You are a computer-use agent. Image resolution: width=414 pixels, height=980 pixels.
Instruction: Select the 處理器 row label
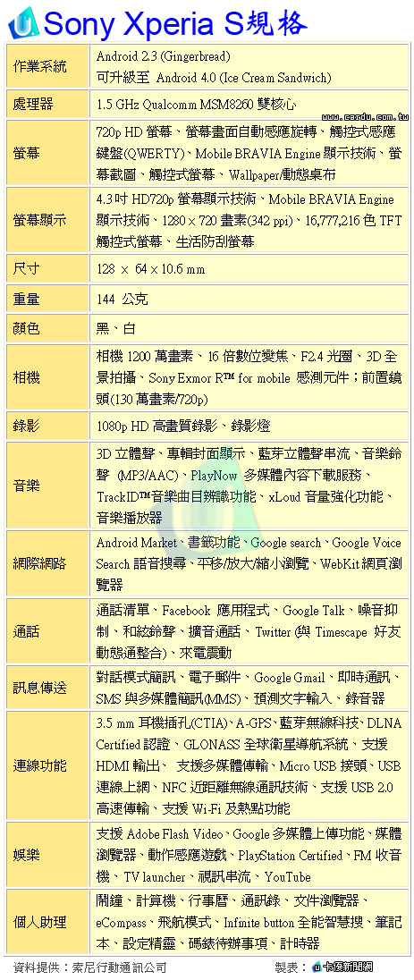pyautogui.click(x=33, y=104)
